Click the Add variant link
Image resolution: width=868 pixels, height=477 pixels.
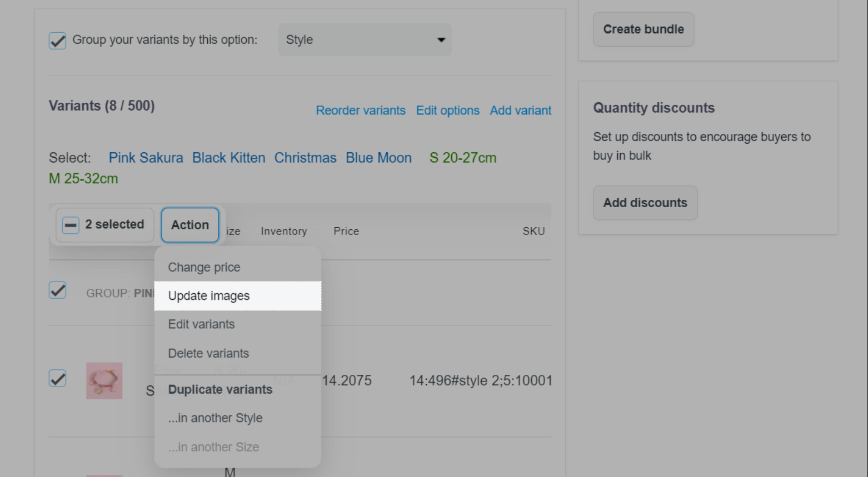coord(521,111)
